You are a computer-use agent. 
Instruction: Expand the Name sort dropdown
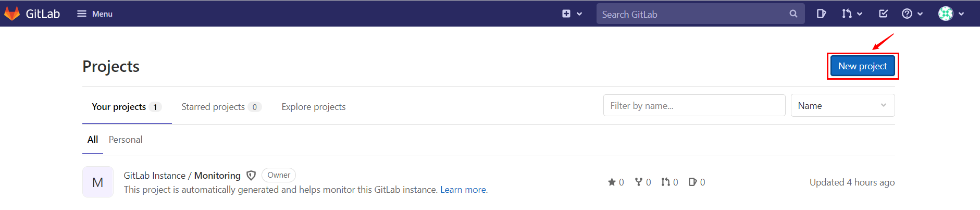pyautogui.click(x=842, y=105)
